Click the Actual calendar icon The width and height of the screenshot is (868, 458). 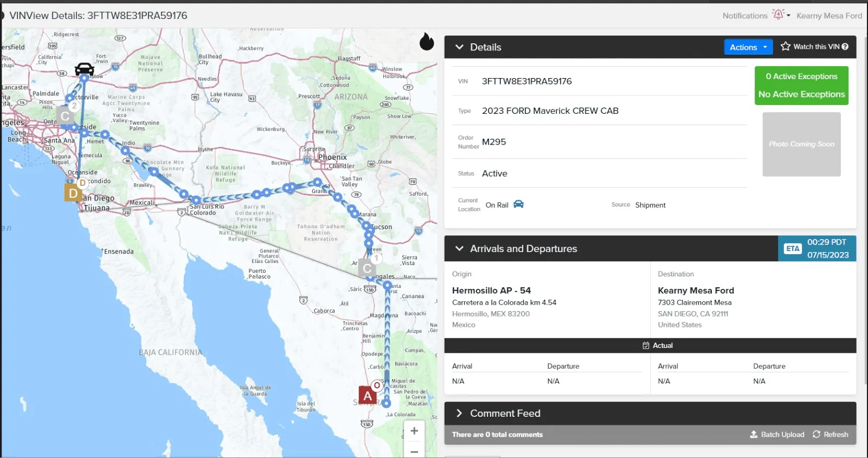[x=646, y=345]
